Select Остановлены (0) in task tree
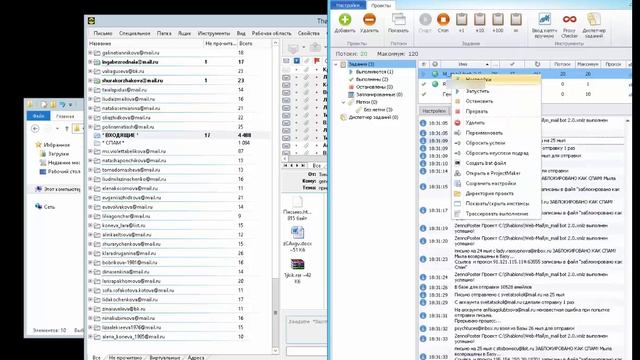Screen dimensions: 640x360 (374, 87)
